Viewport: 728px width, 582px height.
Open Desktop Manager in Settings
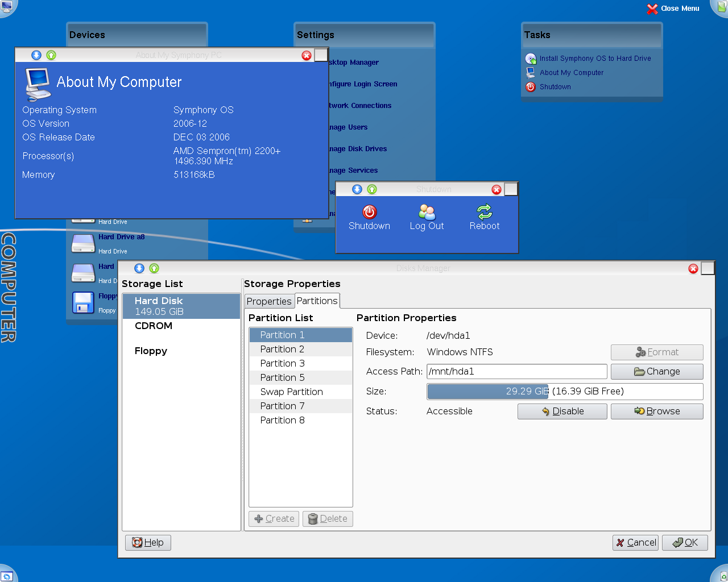[x=354, y=63]
